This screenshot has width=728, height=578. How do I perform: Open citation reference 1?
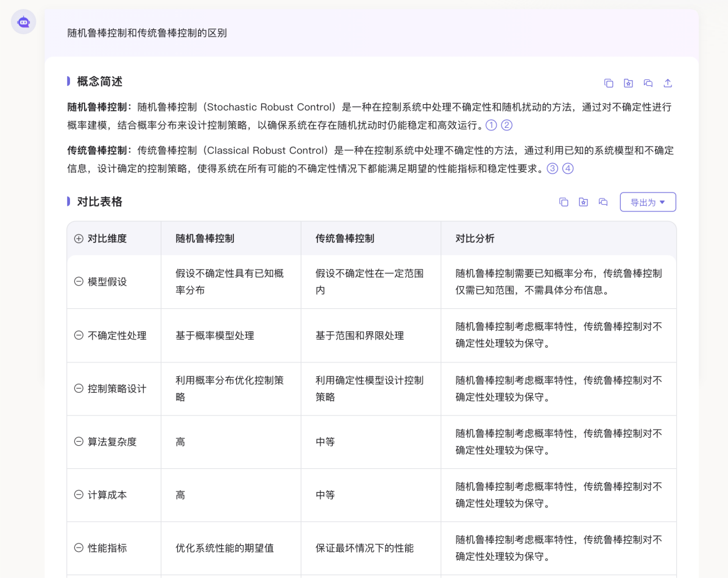click(491, 125)
